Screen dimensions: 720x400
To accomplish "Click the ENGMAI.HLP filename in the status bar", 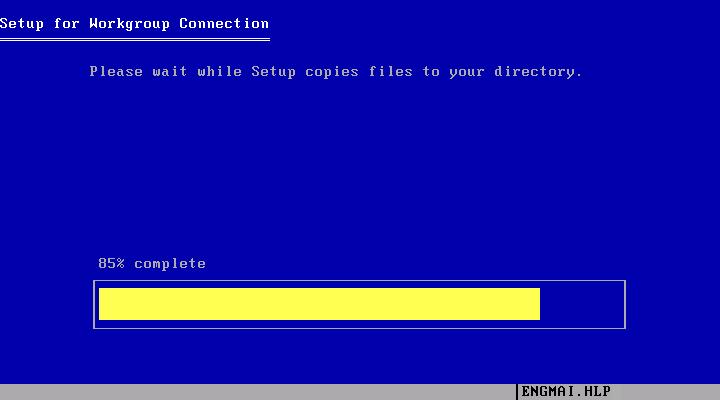I will (566, 392).
